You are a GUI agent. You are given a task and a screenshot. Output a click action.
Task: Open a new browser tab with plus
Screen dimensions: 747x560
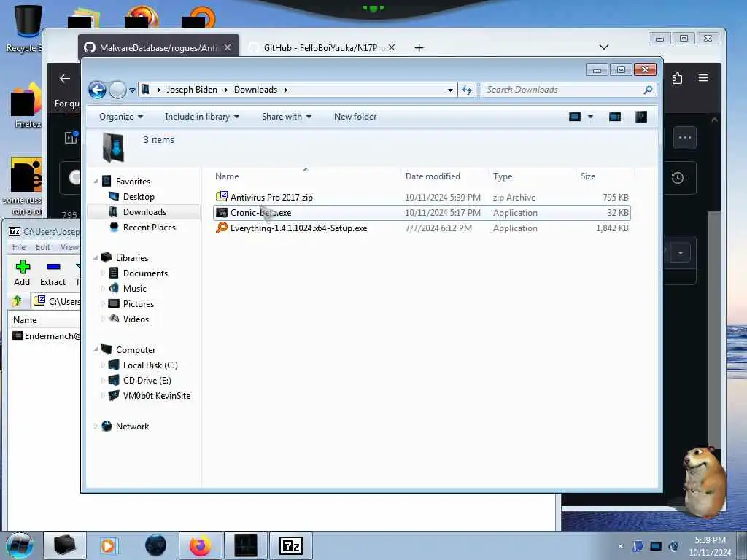(x=419, y=47)
